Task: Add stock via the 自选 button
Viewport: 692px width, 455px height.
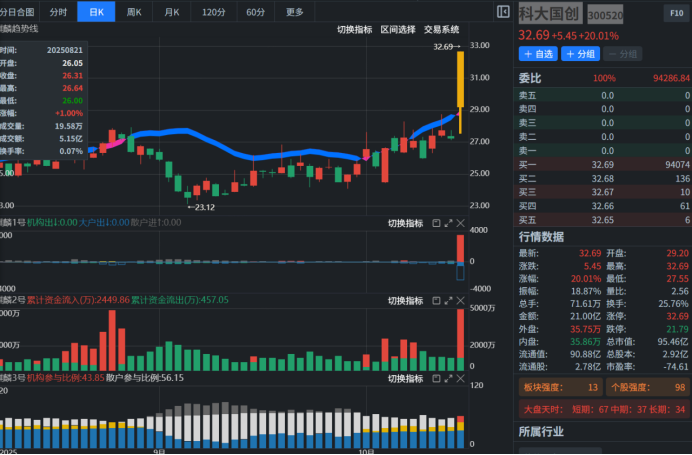Action: coord(538,54)
